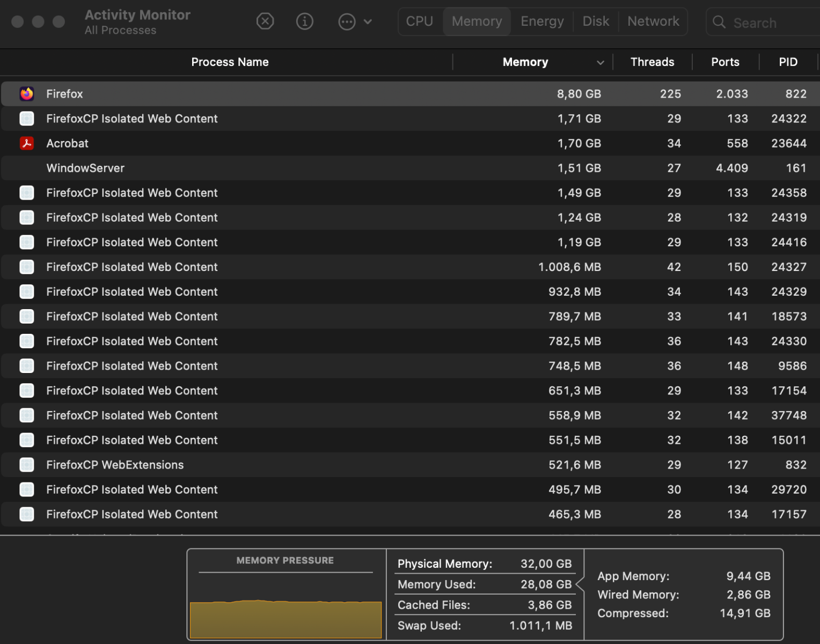
Task: Click icon of process with PID 17154
Action: tap(27, 390)
